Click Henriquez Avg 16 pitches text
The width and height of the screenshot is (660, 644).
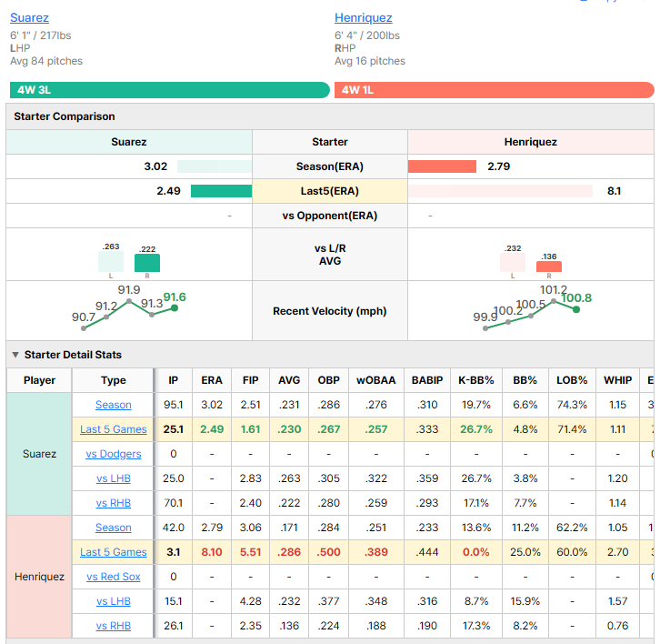(x=370, y=61)
